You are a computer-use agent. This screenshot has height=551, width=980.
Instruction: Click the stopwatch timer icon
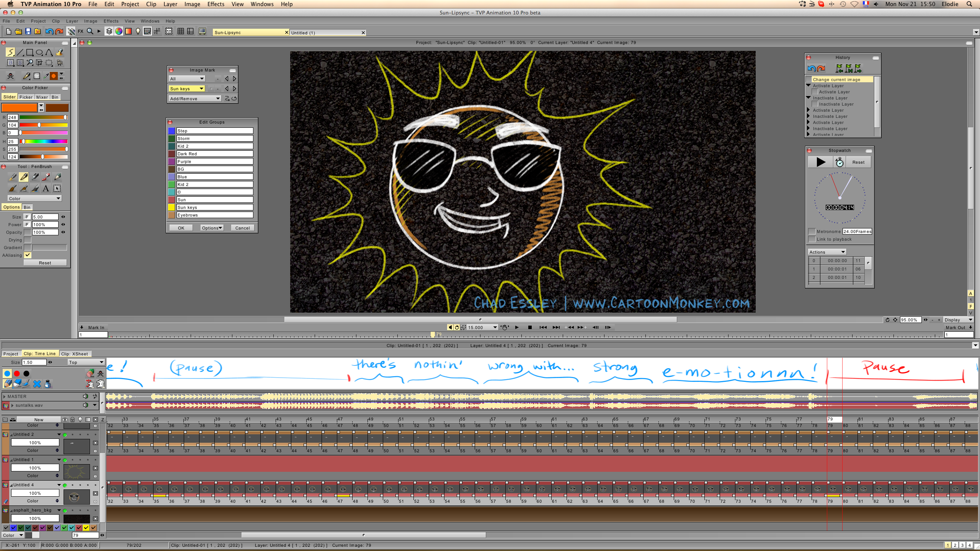pos(840,162)
